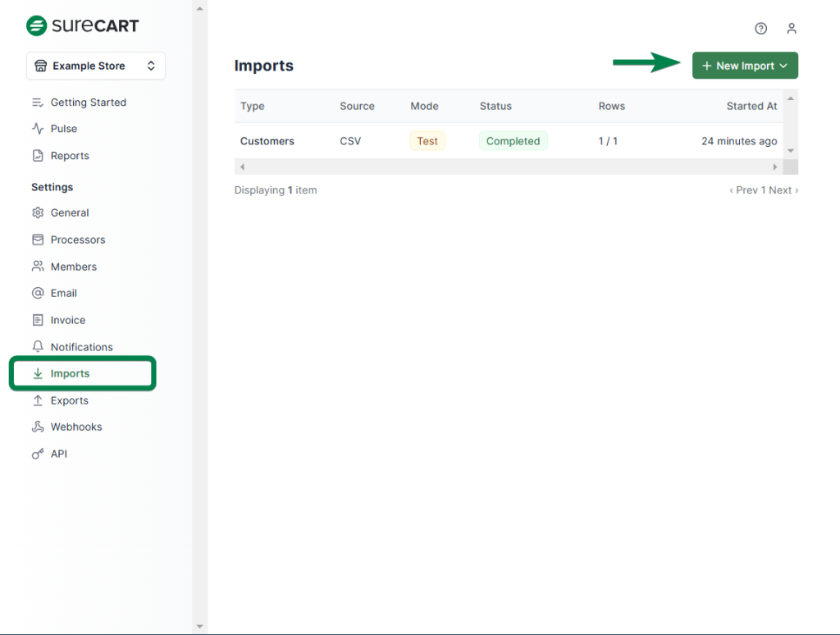Click the Notifications bell icon

[x=38, y=347]
